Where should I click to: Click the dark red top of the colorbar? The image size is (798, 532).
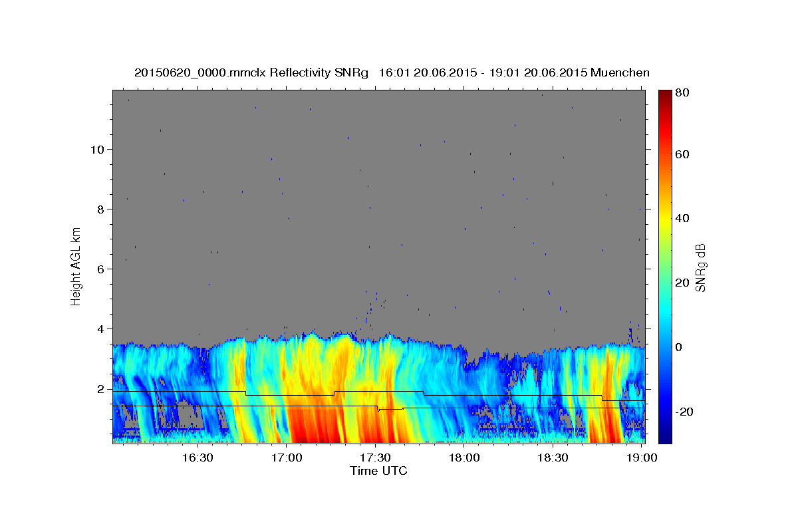point(665,96)
